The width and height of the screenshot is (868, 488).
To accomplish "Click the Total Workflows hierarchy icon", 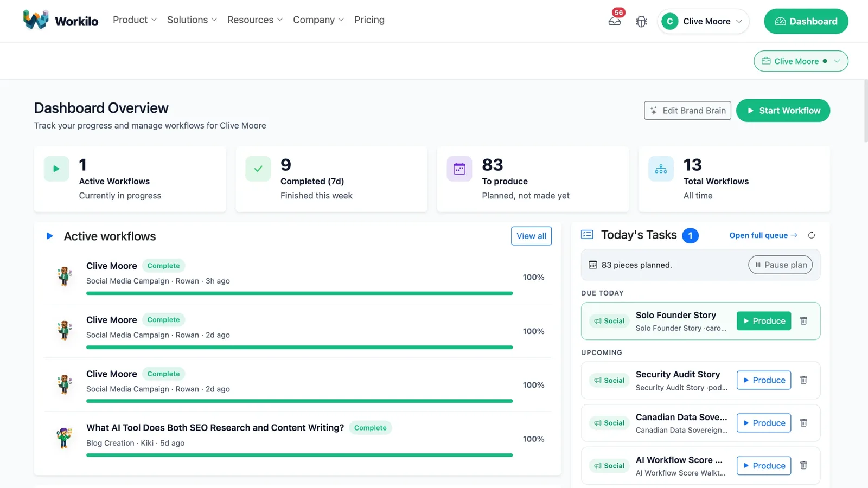I will tap(661, 169).
